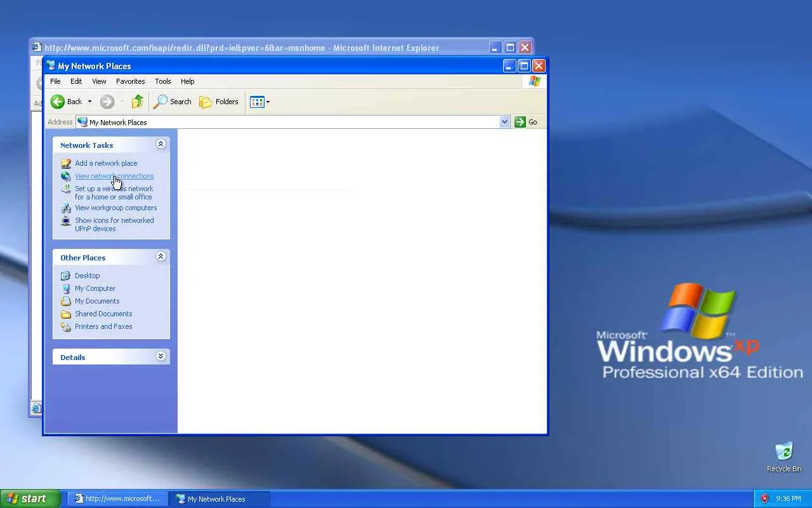Expand the Details panel

coord(160,356)
